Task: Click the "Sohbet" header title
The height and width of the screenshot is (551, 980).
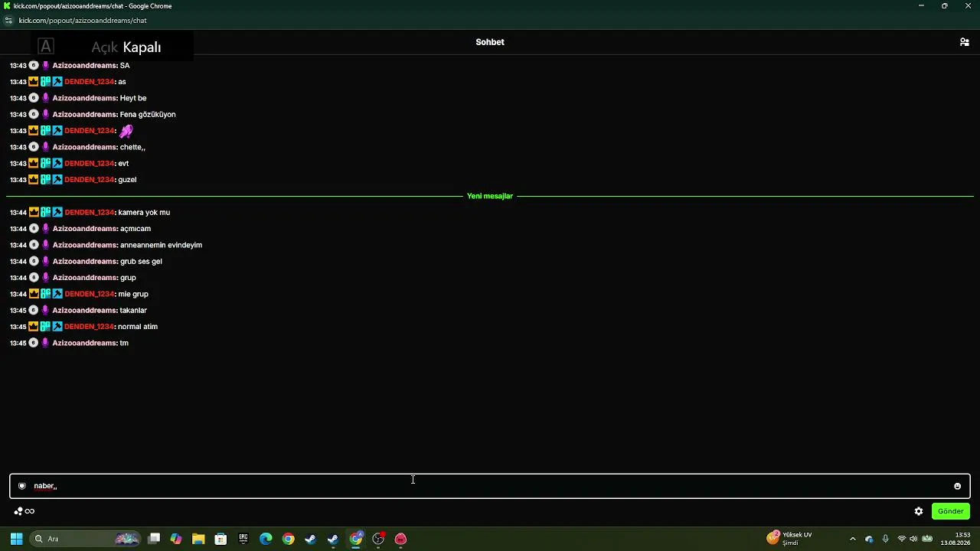Action: tap(490, 42)
